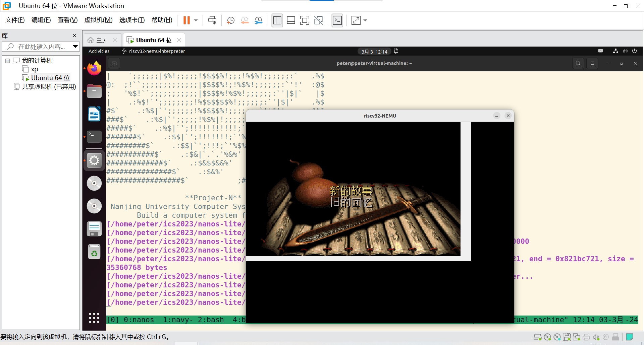The height and width of the screenshot is (345, 644).
Task: Enter full screen mode icon
Action: [x=305, y=20]
